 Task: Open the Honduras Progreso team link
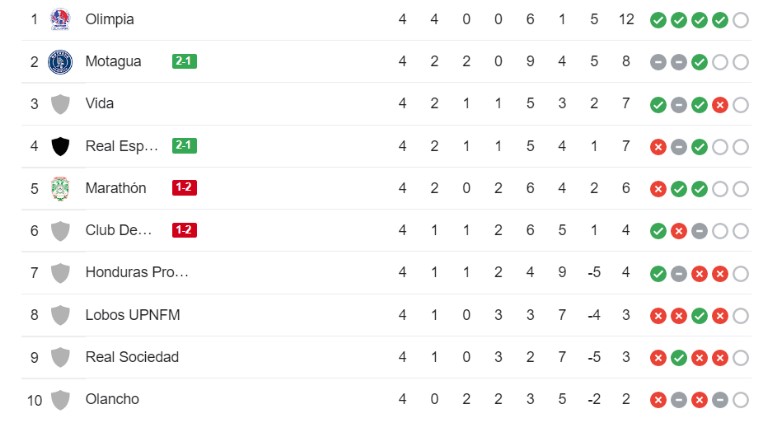point(137,272)
